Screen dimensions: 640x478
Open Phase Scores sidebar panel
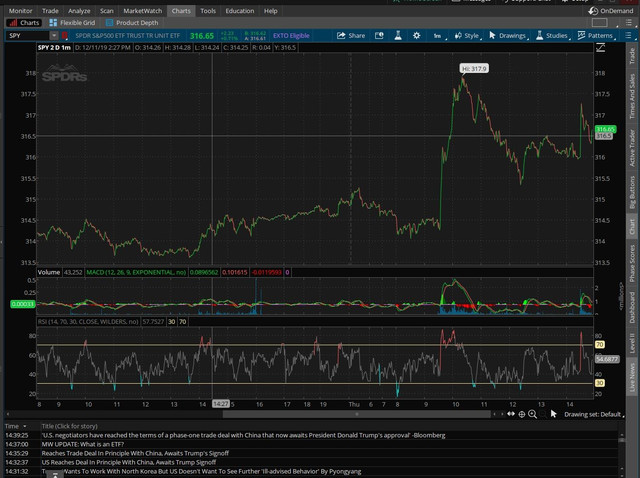pyautogui.click(x=632, y=262)
